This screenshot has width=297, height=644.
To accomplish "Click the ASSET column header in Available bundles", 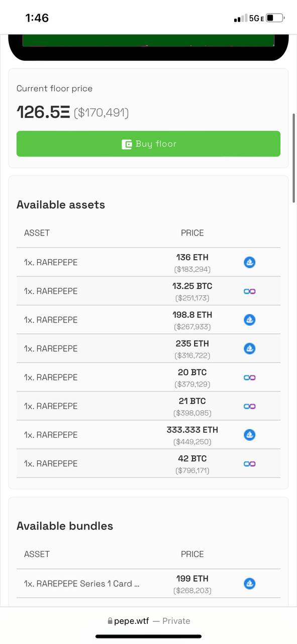I will [x=37, y=554].
